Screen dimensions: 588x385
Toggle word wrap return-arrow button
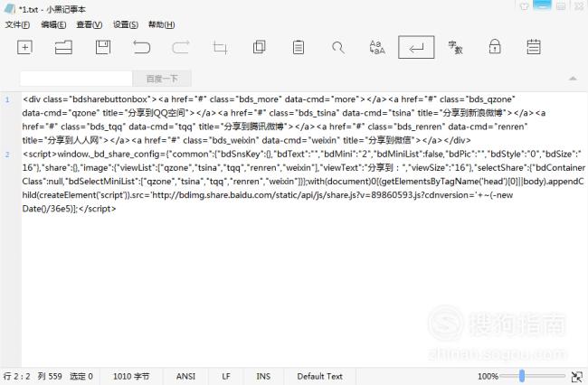click(x=416, y=47)
